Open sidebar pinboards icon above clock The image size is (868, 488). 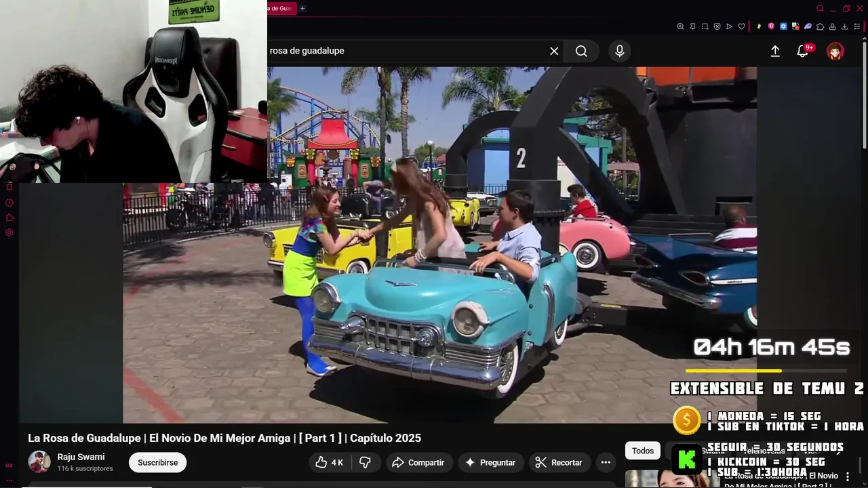(9, 188)
